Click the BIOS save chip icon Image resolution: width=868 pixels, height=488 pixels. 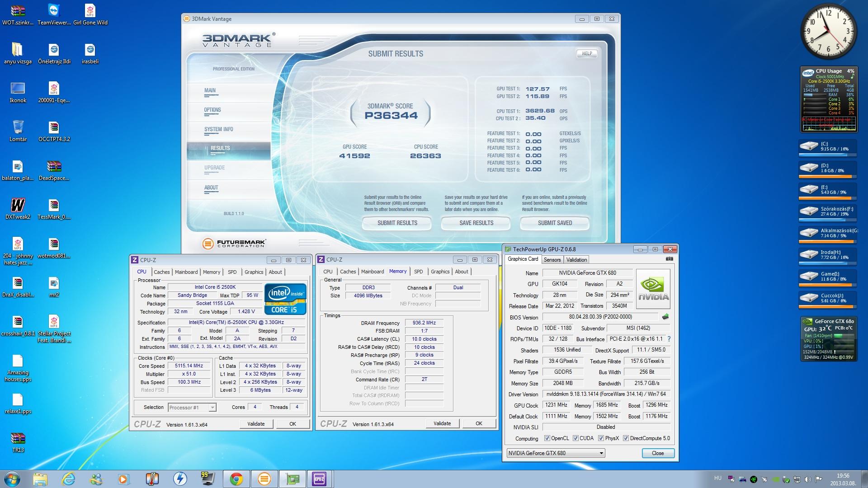click(x=665, y=317)
